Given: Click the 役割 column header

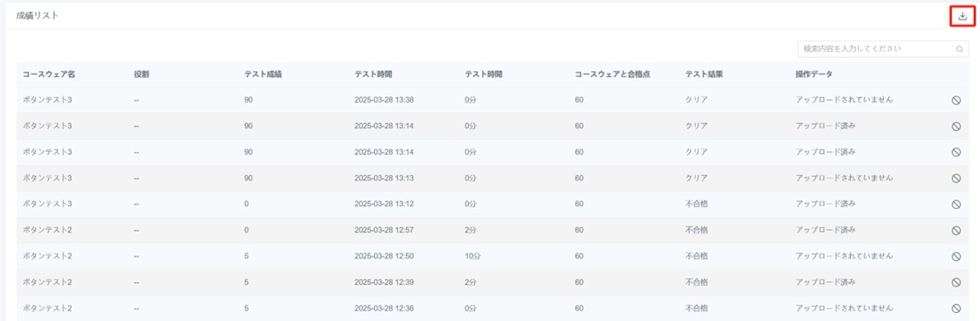Looking at the screenshot, I should [142, 73].
